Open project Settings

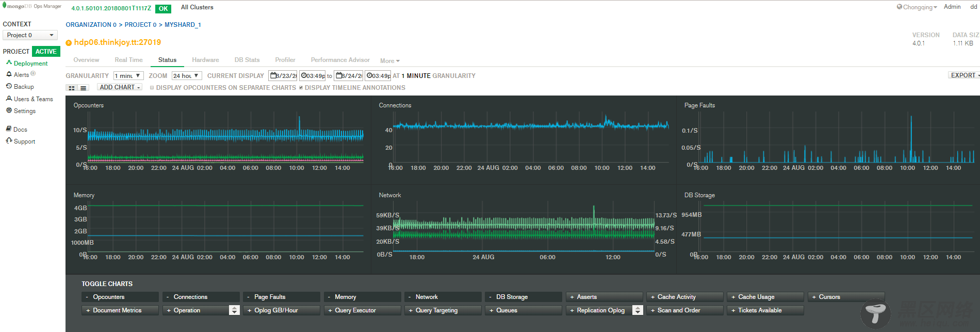(25, 111)
